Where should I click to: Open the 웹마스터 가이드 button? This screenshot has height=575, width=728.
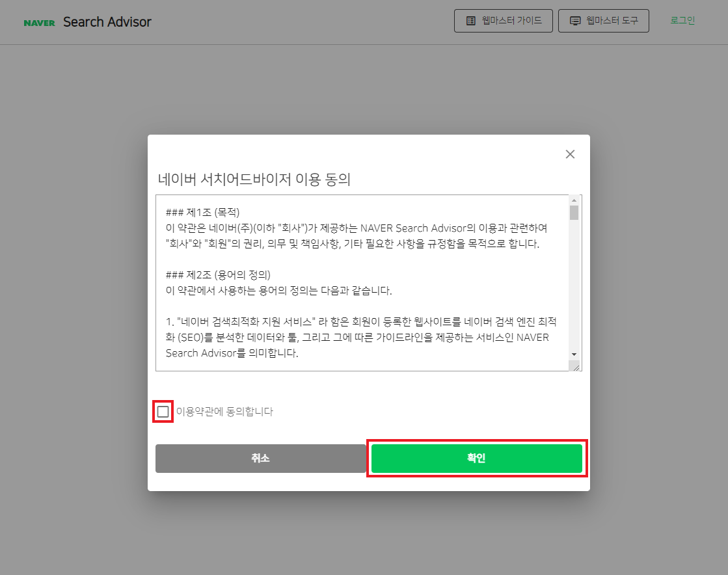(x=504, y=21)
